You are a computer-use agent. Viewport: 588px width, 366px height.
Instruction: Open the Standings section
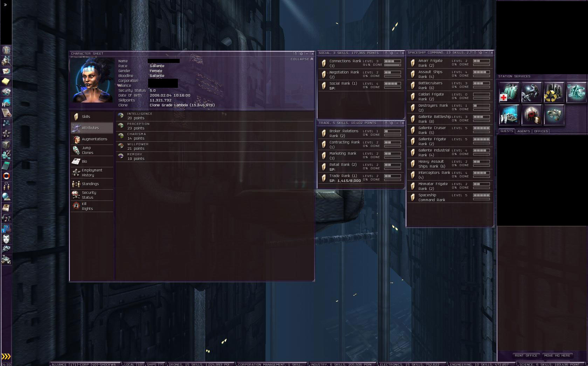[92, 184]
